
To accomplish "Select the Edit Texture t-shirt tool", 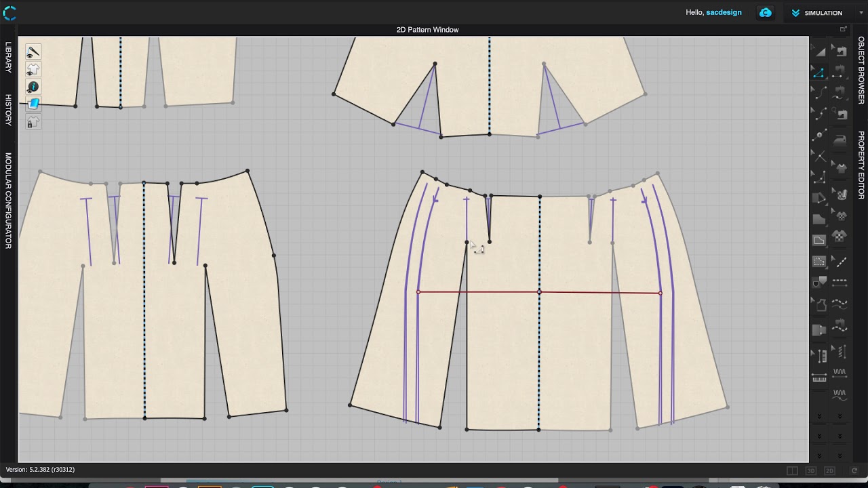I will click(x=840, y=167).
